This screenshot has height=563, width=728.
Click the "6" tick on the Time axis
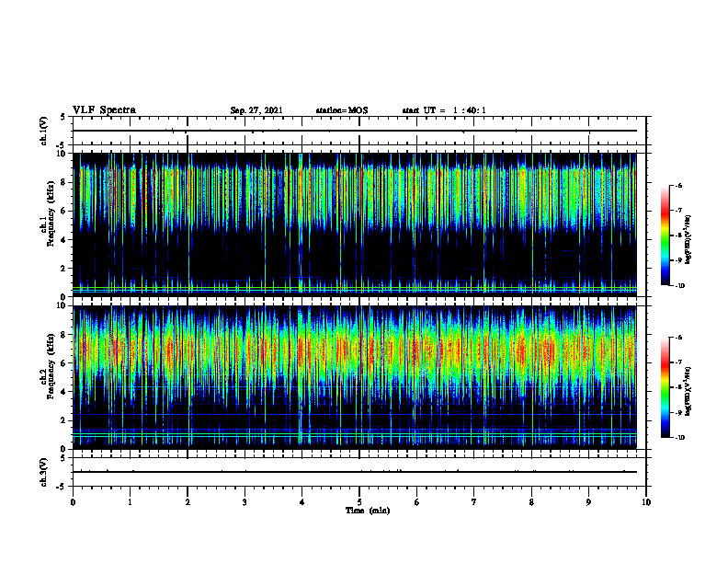coord(417,502)
